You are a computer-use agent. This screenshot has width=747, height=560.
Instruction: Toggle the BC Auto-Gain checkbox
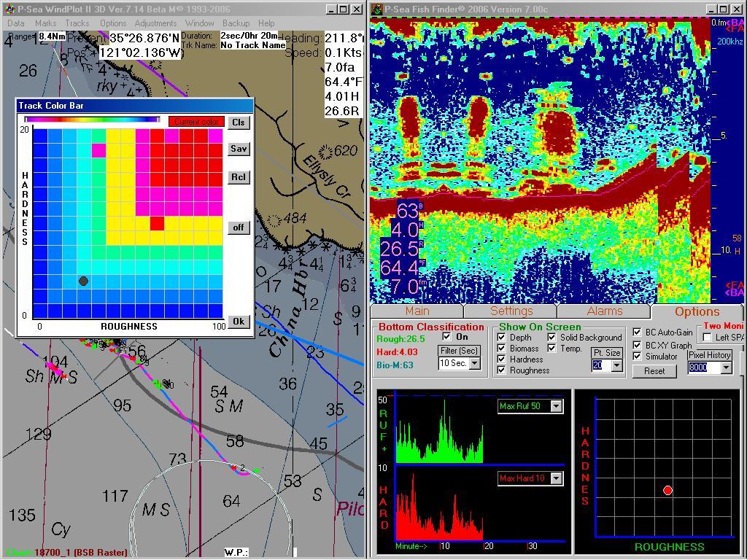[x=637, y=332]
